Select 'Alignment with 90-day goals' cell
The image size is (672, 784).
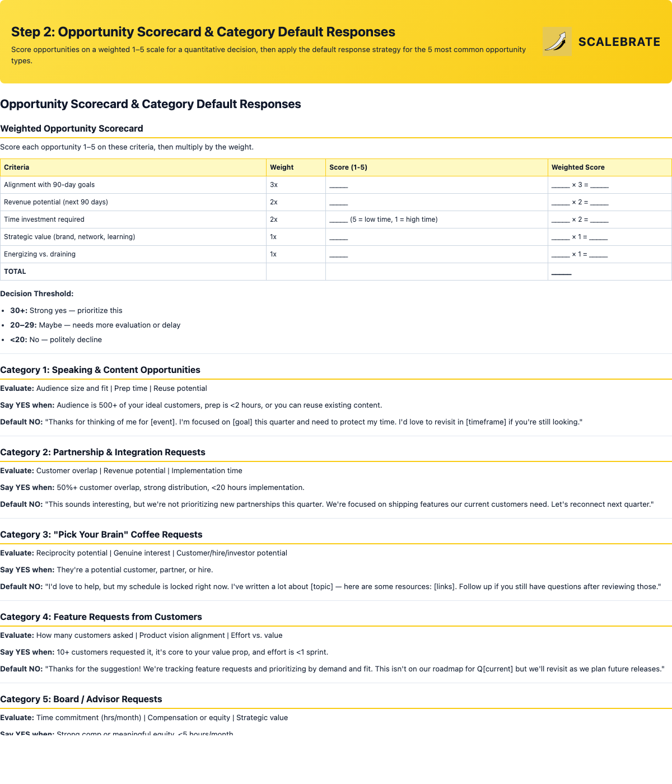pos(133,185)
